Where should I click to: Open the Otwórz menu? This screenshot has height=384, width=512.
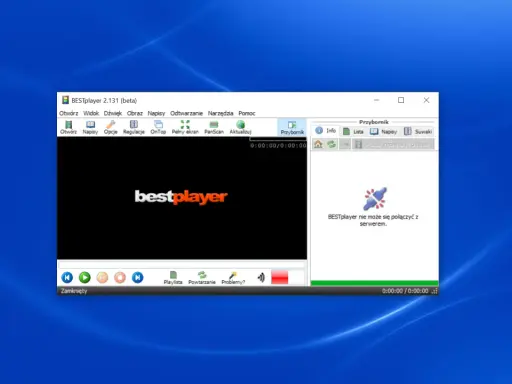coord(69,113)
